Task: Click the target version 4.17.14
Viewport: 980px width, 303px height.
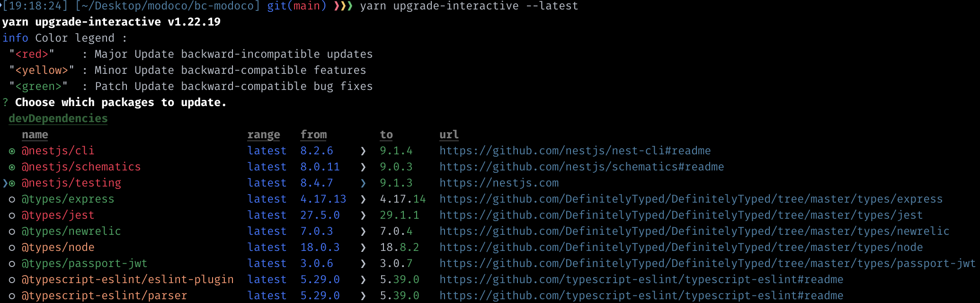Action: click(x=402, y=199)
